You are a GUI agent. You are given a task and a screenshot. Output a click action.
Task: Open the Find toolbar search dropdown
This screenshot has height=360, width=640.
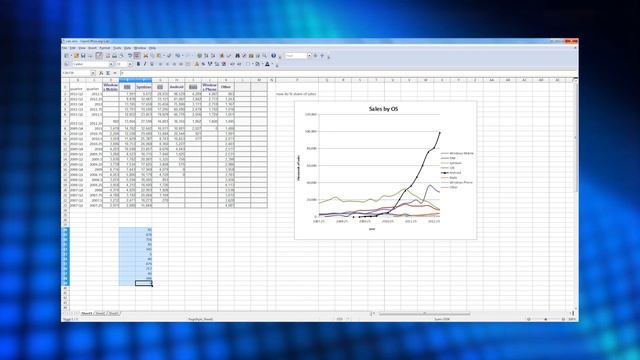point(309,56)
